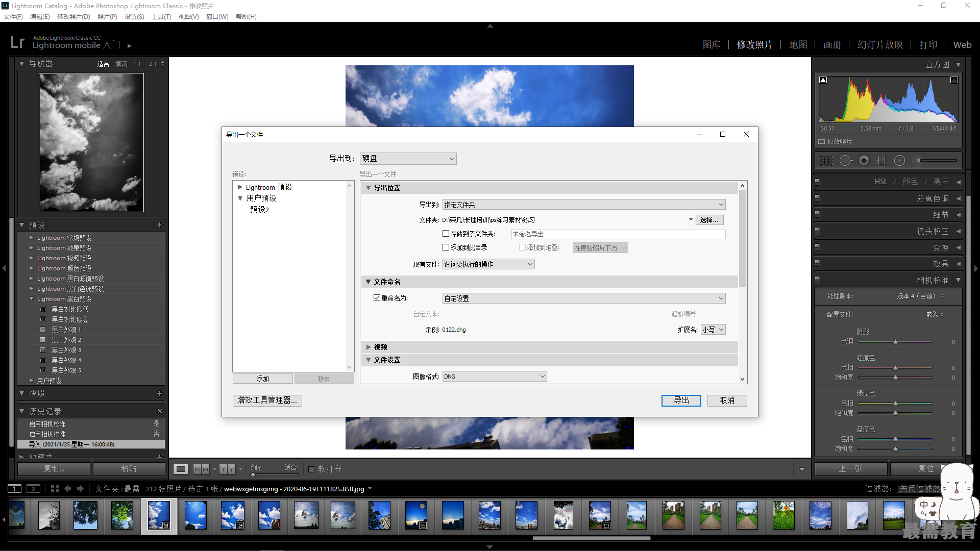The width and height of the screenshot is (980, 551).
Task: Switch to the 图库 module
Action: [712, 45]
